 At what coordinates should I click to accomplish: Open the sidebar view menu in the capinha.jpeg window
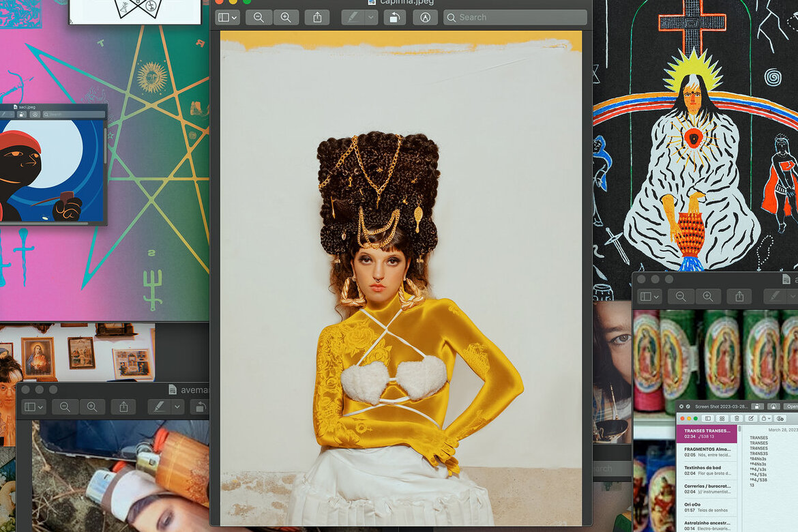tap(227, 17)
